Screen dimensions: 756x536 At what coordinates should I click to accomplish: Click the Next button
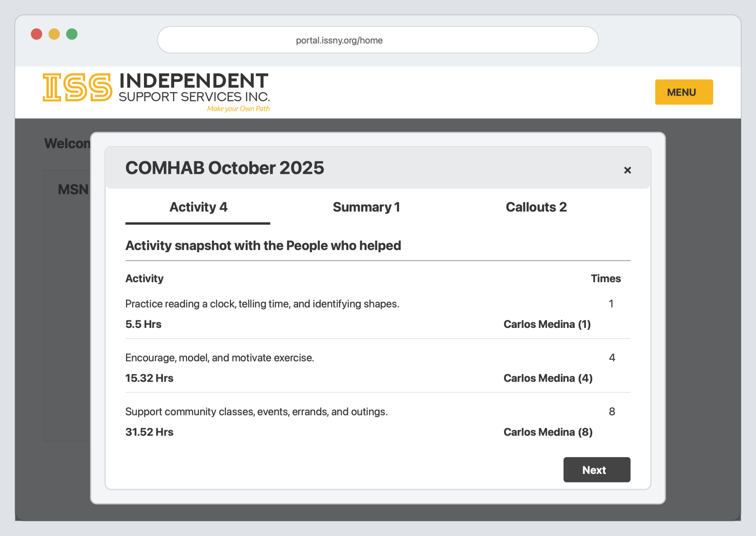597,470
